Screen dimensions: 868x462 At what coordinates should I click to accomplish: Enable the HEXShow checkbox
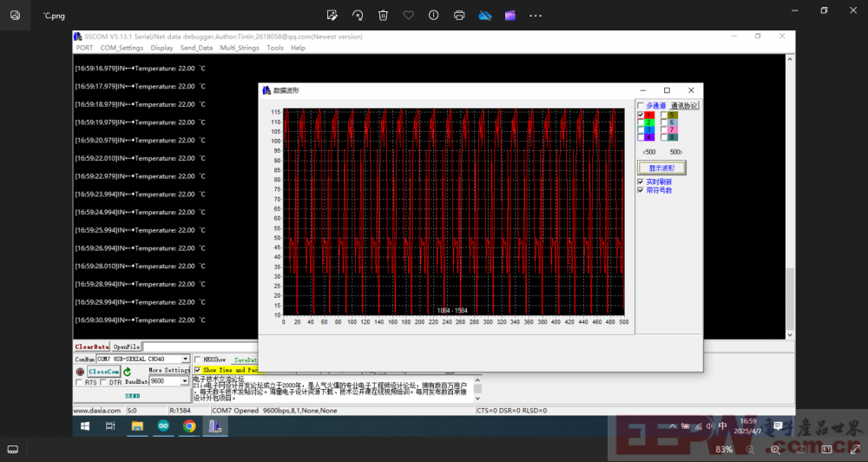click(198, 360)
